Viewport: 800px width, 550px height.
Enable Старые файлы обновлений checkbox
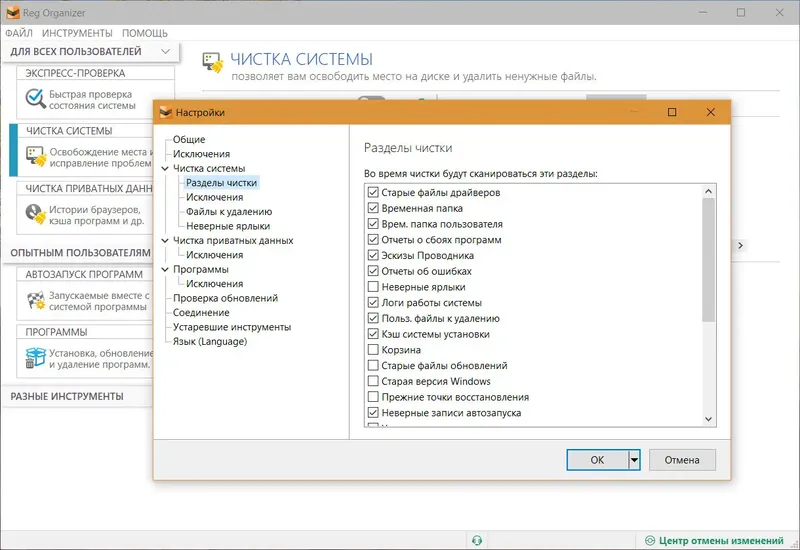tap(373, 365)
